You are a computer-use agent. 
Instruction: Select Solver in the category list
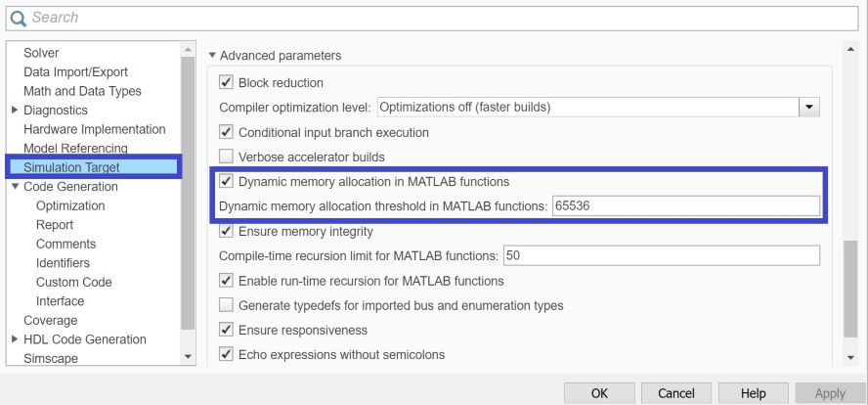point(41,53)
